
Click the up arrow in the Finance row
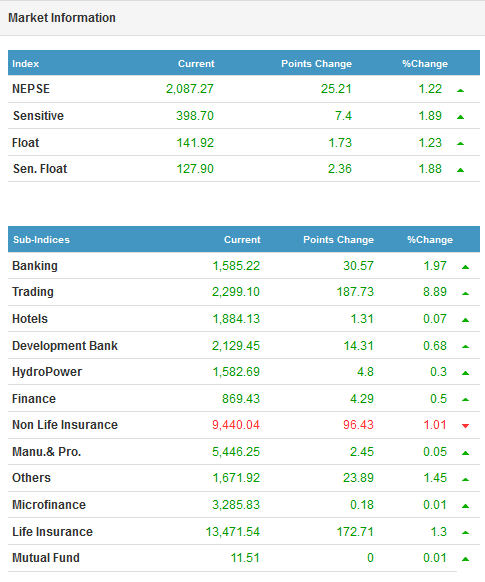click(x=466, y=400)
